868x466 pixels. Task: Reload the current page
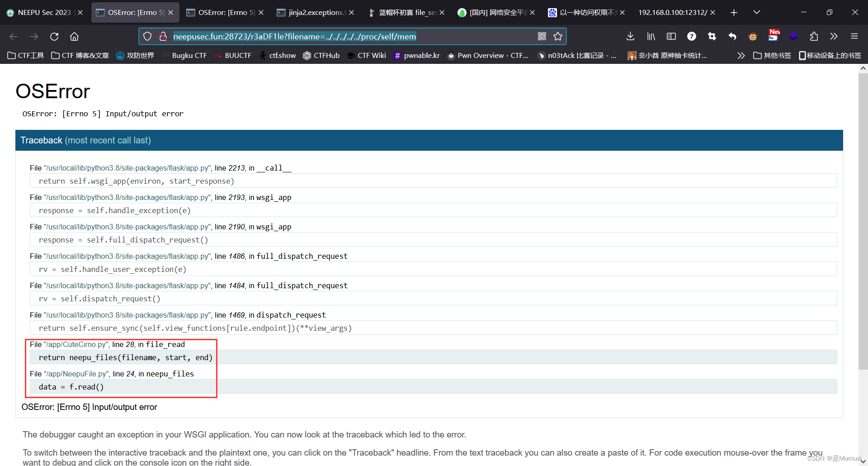click(x=54, y=36)
